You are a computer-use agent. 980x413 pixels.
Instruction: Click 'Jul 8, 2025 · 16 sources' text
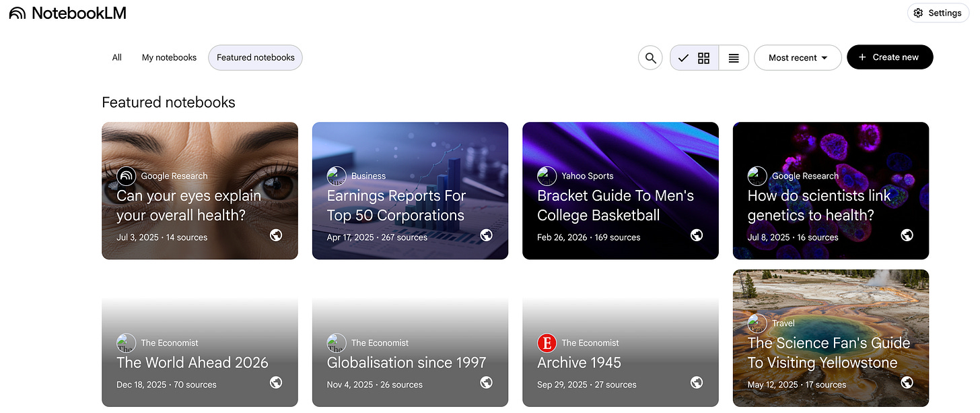coord(793,237)
